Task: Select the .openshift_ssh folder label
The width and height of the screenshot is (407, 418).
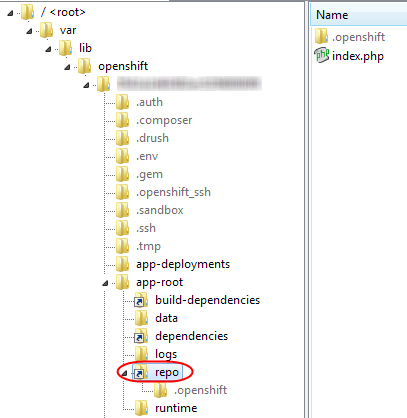Action: tap(173, 192)
